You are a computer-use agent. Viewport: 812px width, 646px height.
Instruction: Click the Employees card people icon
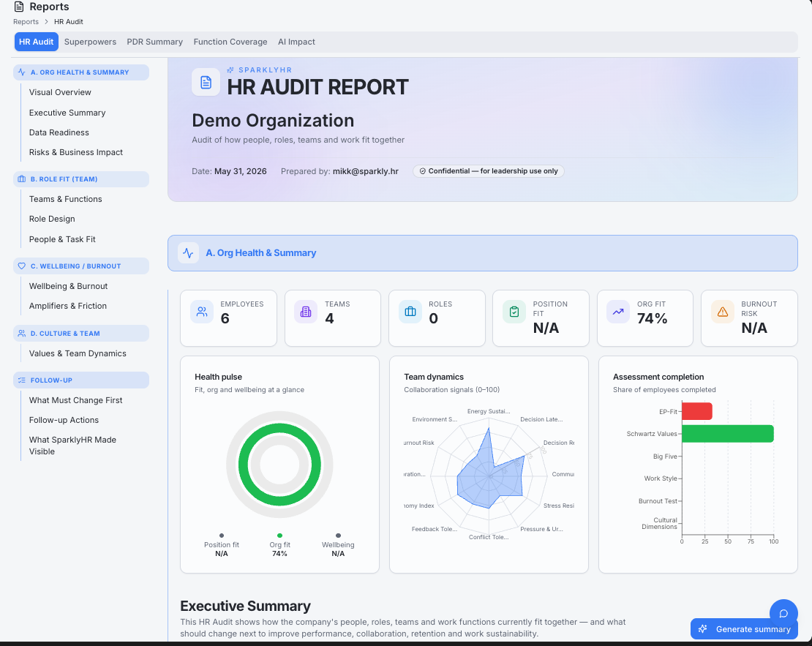pos(202,312)
